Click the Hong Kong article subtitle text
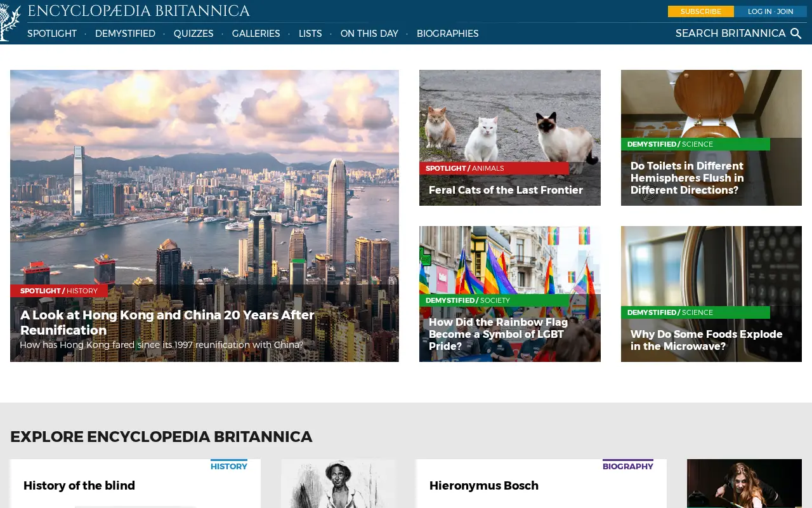The height and width of the screenshot is (508, 812). click(162, 345)
